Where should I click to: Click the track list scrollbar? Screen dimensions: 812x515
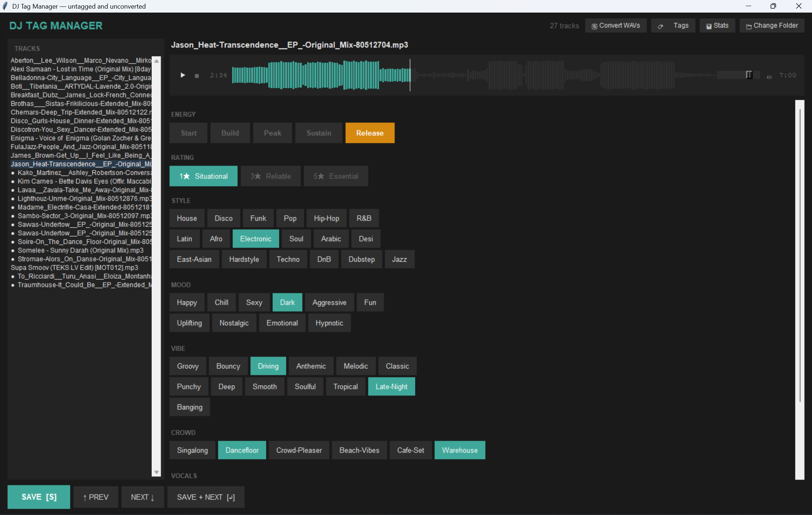click(156, 266)
